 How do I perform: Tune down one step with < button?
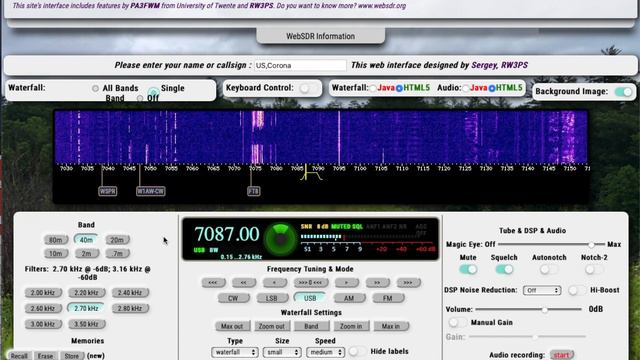(275, 282)
